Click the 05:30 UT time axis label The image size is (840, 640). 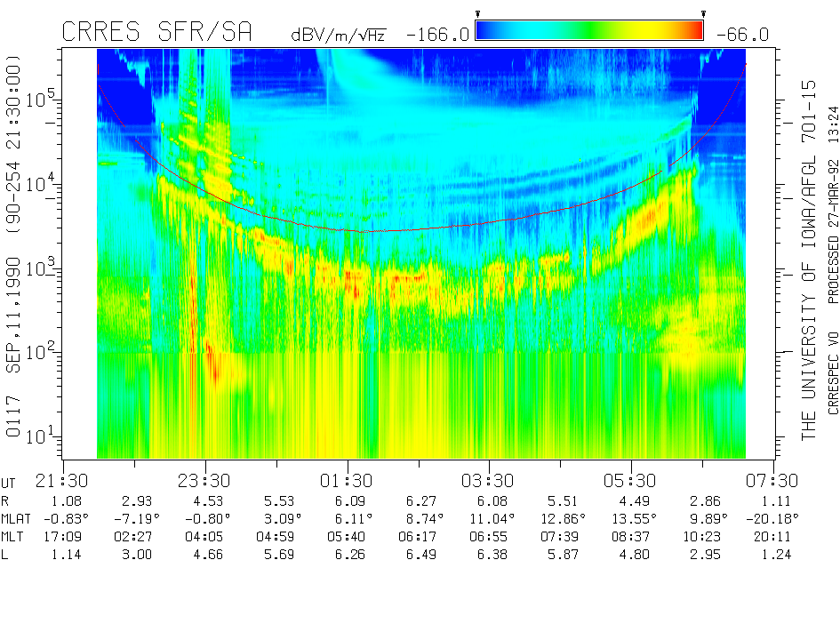click(631, 481)
